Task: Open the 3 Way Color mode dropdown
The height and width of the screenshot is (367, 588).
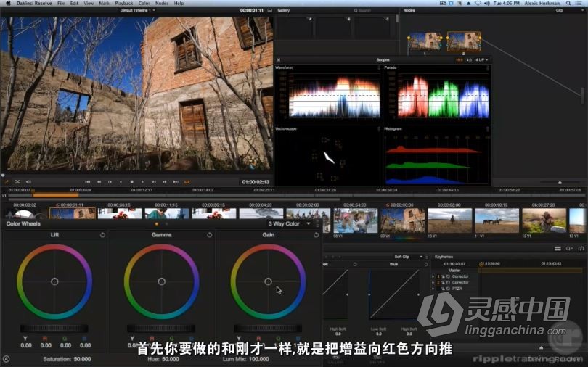Action: tap(289, 223)
